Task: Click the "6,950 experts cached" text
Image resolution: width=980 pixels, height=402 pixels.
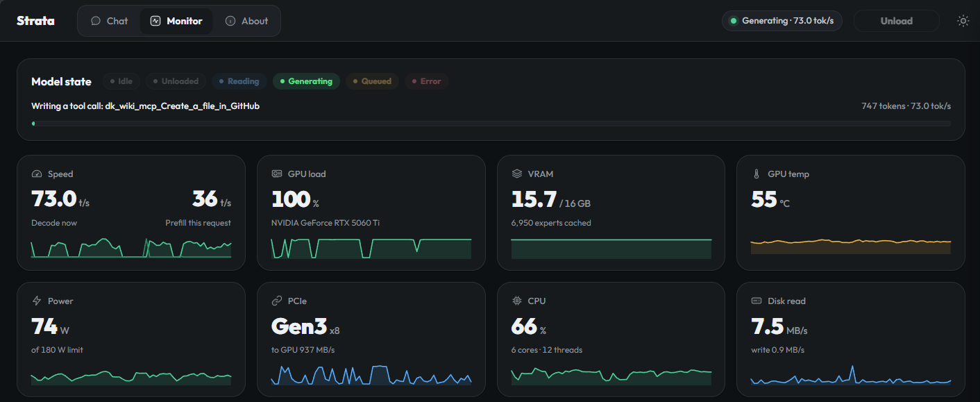Action: pos(551,223)
